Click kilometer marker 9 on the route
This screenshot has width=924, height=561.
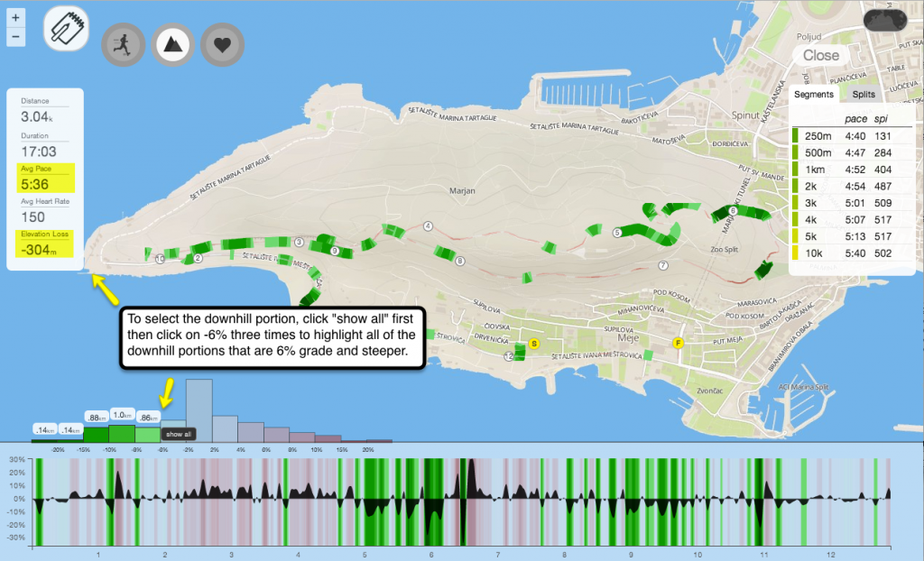tap(335, 251)
